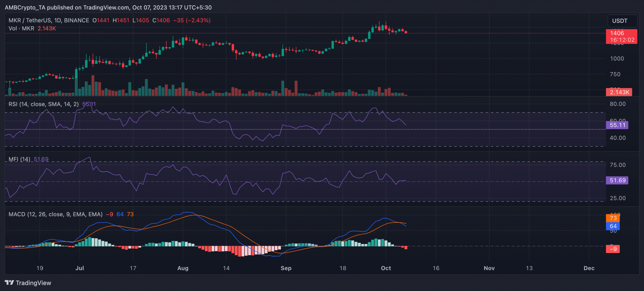This screenshot has height=291, width=644.
Task: Click the Aug label on time axis
Action: (x=183, y=268)
